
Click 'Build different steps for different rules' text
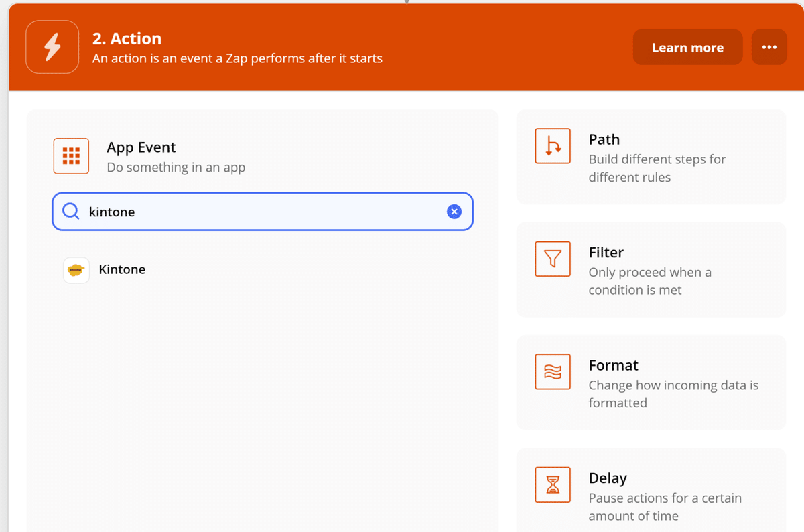coord(657,168)
